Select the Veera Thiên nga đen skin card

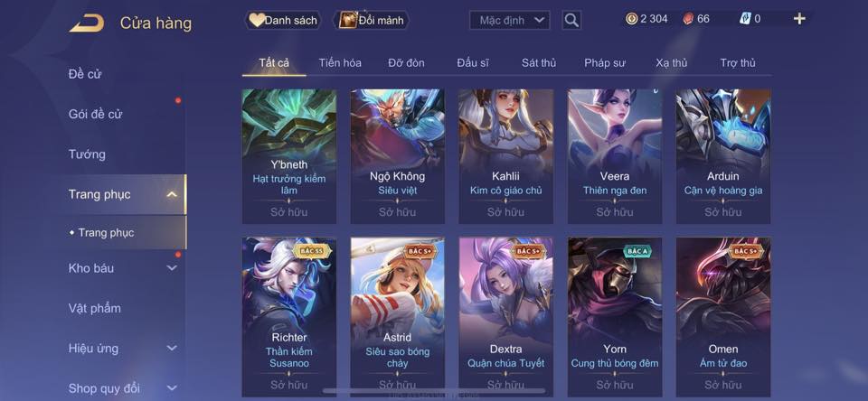pos(615,156)
